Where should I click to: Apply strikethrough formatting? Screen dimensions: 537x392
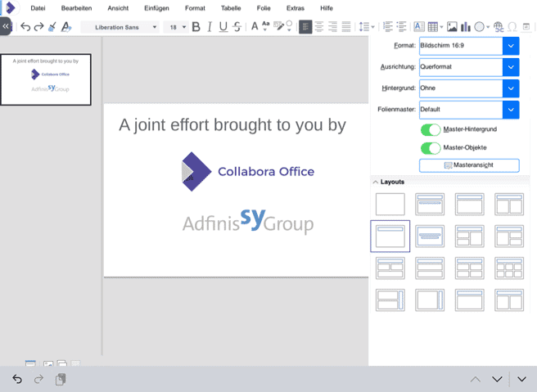237,27
